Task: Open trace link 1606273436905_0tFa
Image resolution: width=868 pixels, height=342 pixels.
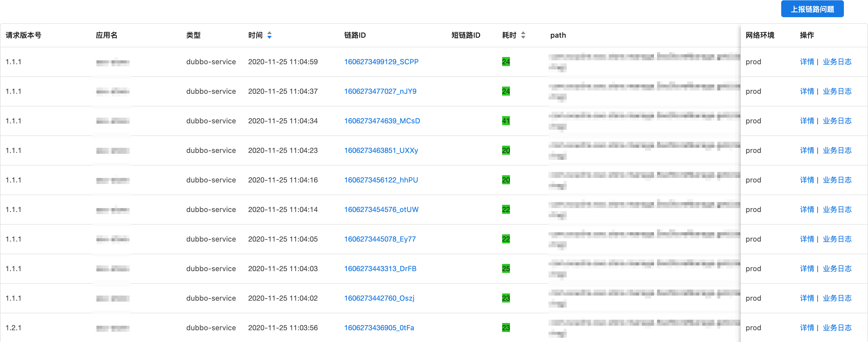Action: click(379, 328)
